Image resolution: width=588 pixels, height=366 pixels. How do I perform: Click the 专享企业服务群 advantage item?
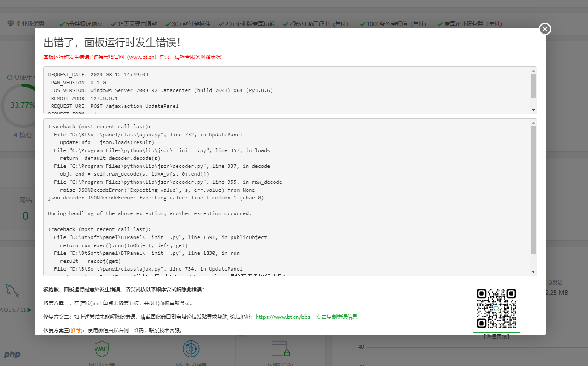(469, 24)
